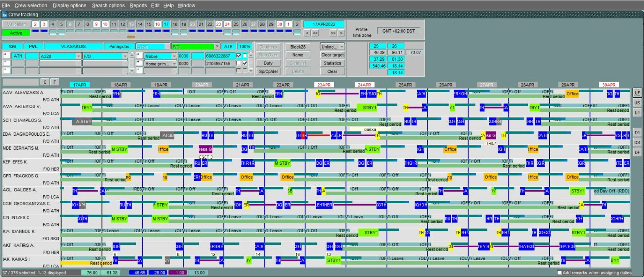The width and height of the screenshot is (644, 277).
Task: Uncheck the Mobile contact checkbox
Action: [x=239, y=55]
